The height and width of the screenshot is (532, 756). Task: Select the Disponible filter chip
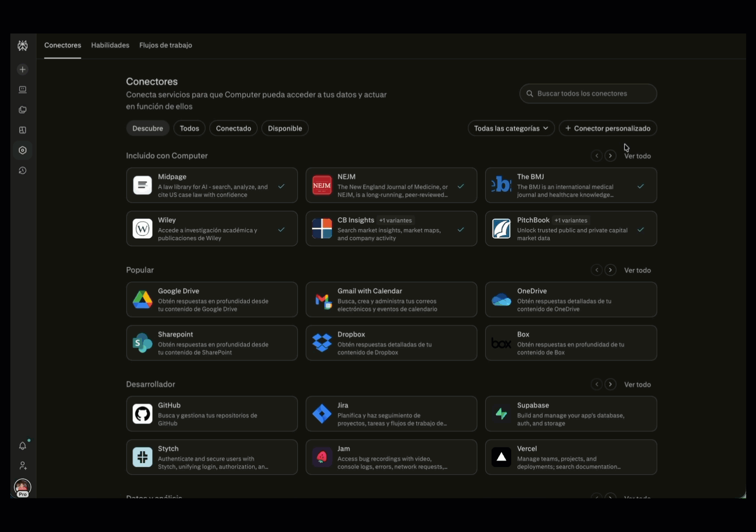point(285,128)
